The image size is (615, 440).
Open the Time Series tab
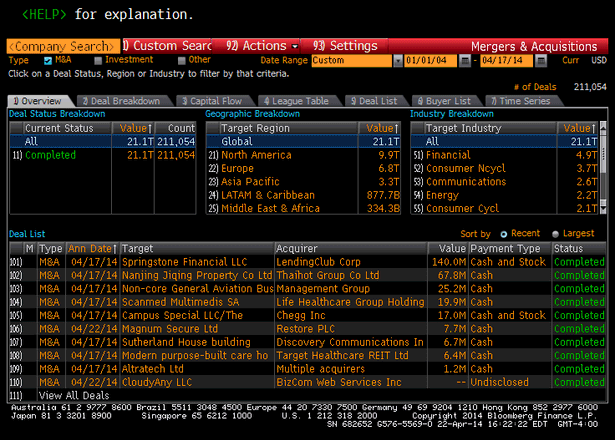coord(522,101)
